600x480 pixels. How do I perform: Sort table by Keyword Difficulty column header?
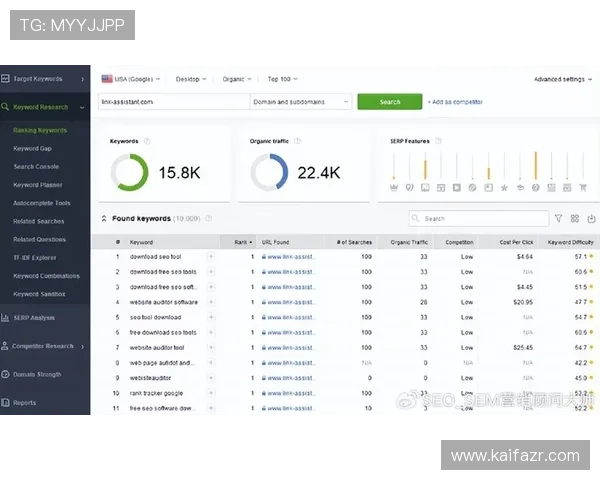coord(571,242)
